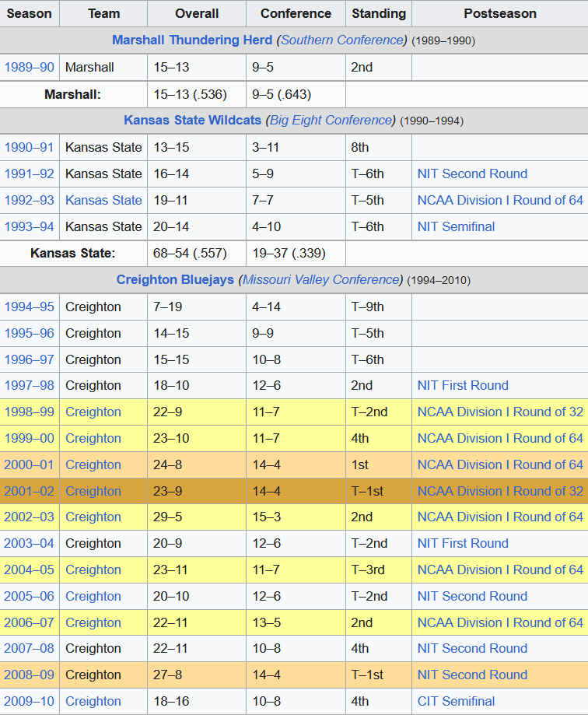Open the Southern Conference link
The width and height of the screenshot is (588, 715).
[x=342, y=40]
